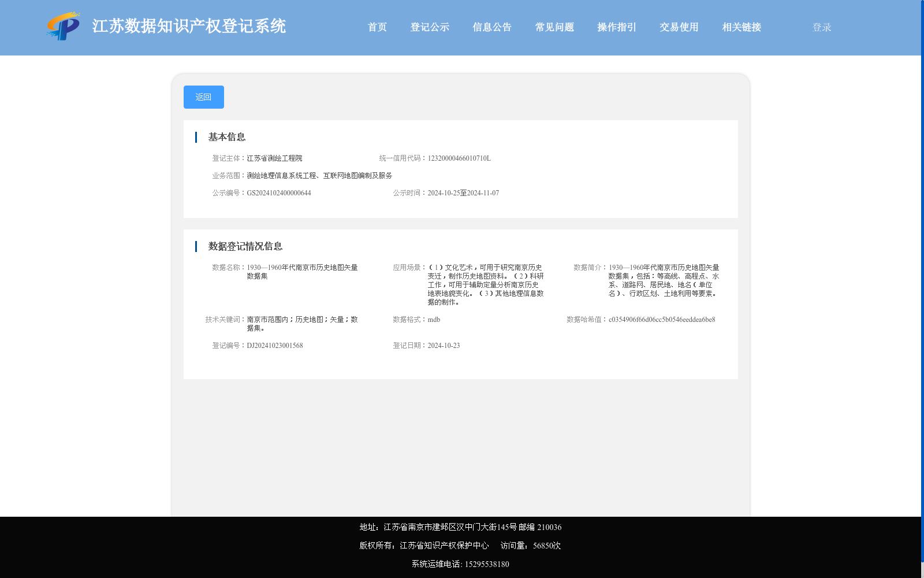Click the visit count 56850次

pyautogui.click(x=547, y=546)
